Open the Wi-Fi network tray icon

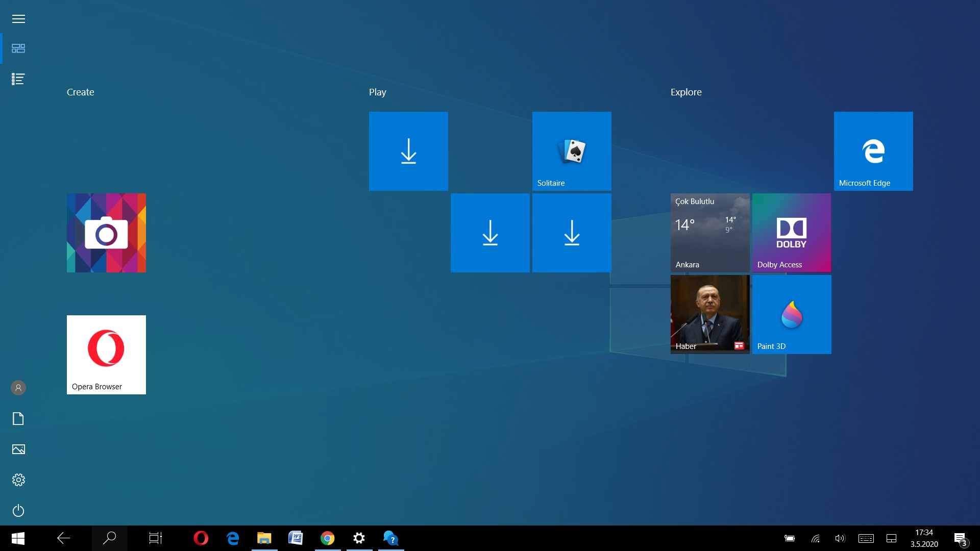tap(816, 538)
